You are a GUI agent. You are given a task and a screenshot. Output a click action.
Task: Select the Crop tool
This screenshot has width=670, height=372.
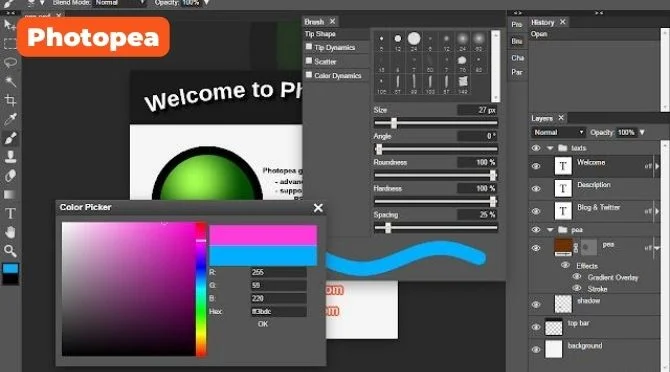(x=10, y=100)
